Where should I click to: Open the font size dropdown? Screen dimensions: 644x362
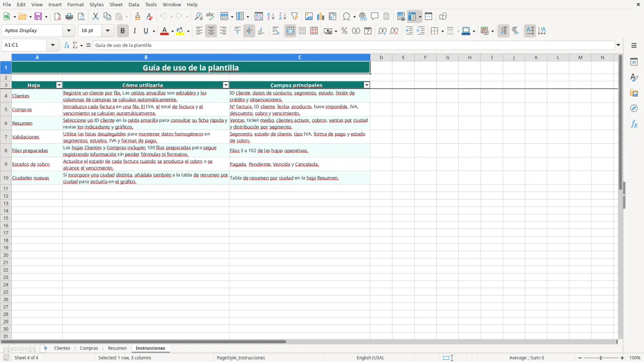(107, 31)
